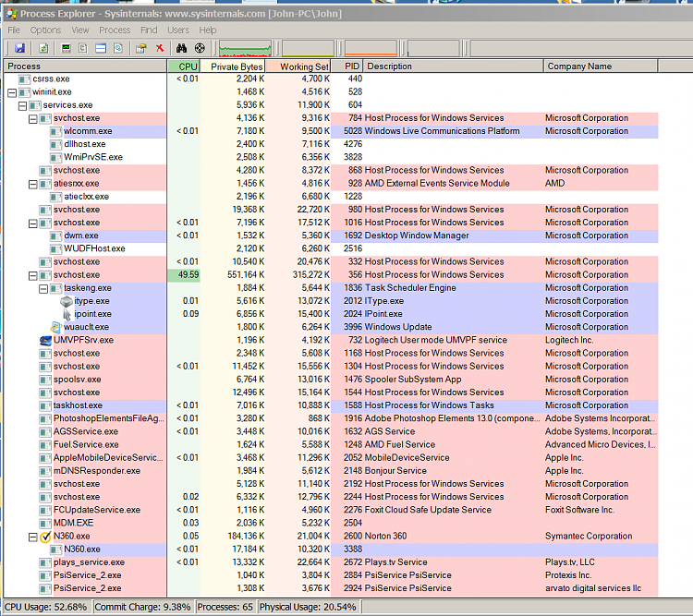Sort by the Company Name column header
This screenshot has height=616, width=693.
[602, 66]
